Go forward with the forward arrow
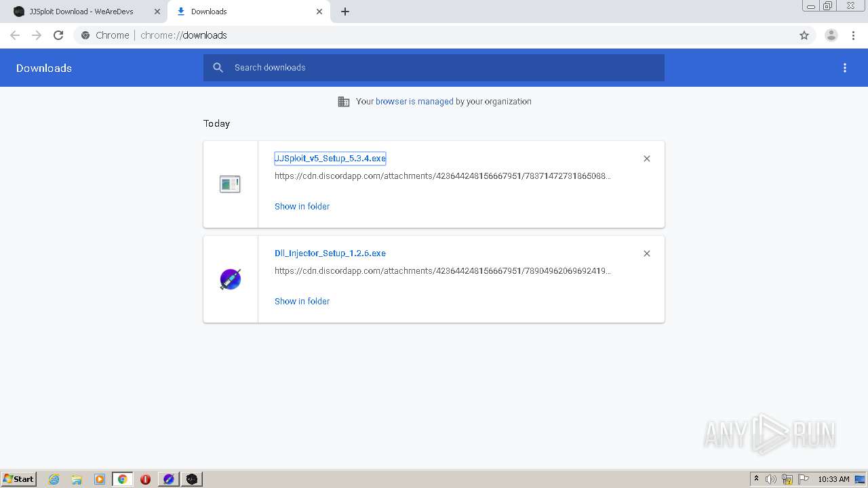 point(37,35)
